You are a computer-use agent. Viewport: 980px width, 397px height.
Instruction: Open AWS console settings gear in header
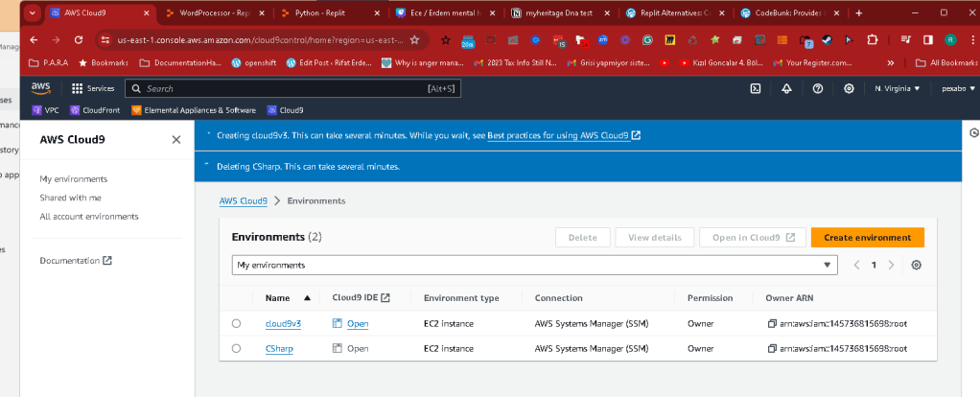coord(849,89)
